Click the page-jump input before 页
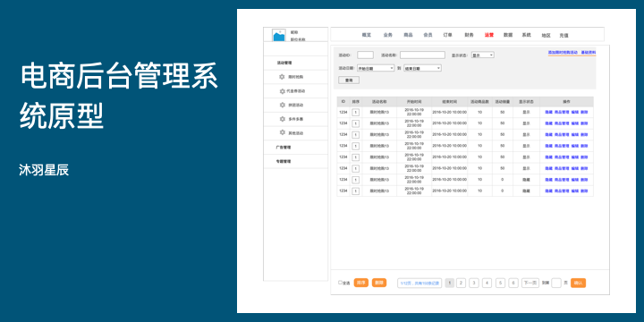 tap(556, 283)
